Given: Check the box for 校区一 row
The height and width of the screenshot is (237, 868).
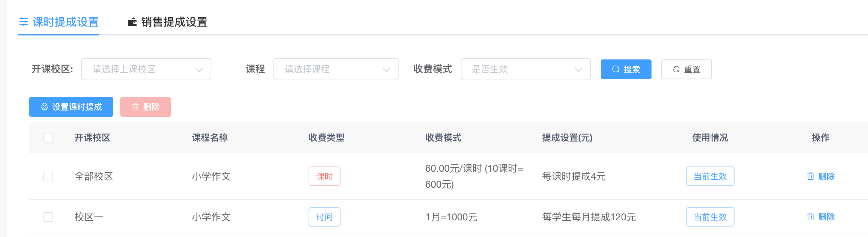Looking at the screenshot, I should [x=48, y=217].
